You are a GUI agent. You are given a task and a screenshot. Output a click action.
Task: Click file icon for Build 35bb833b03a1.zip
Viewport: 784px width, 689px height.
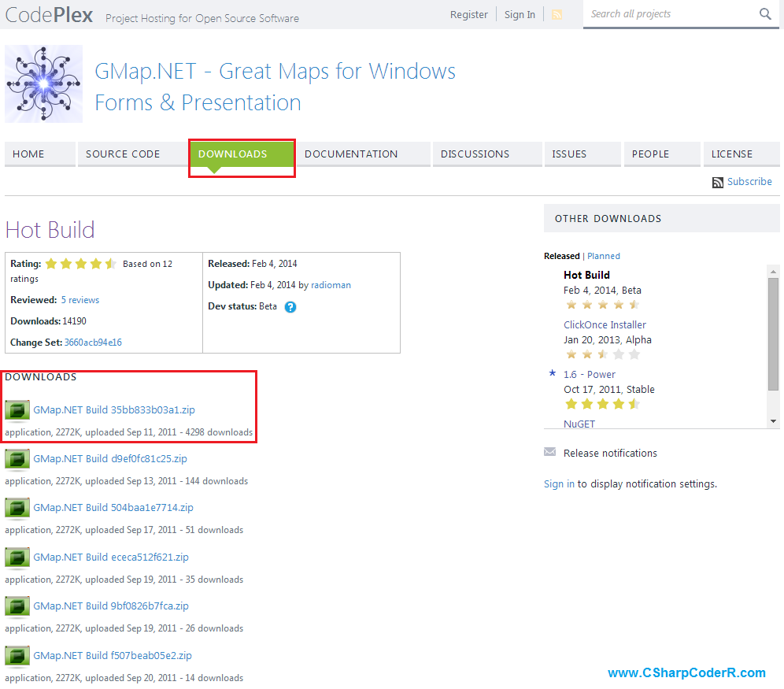click(17, 410)
